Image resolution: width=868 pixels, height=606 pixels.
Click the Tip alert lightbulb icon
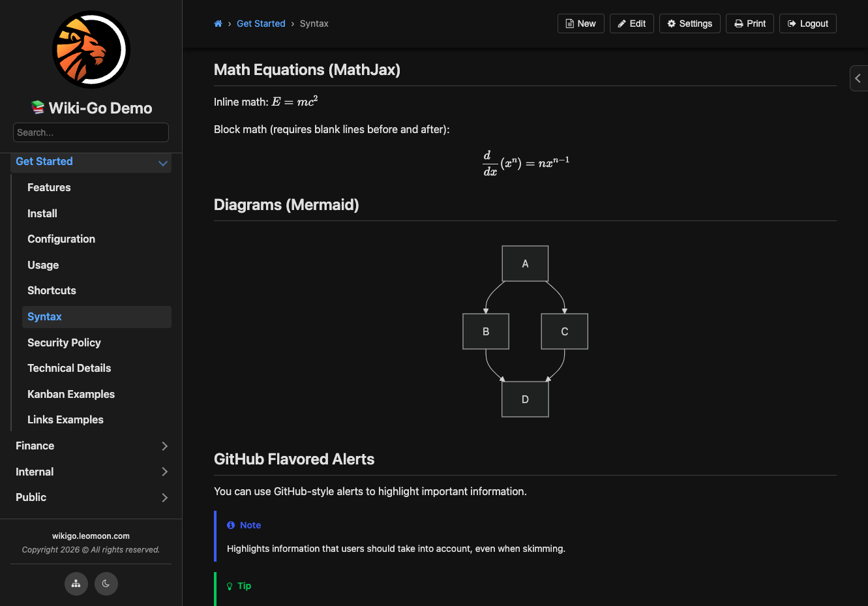pos(230,586)
